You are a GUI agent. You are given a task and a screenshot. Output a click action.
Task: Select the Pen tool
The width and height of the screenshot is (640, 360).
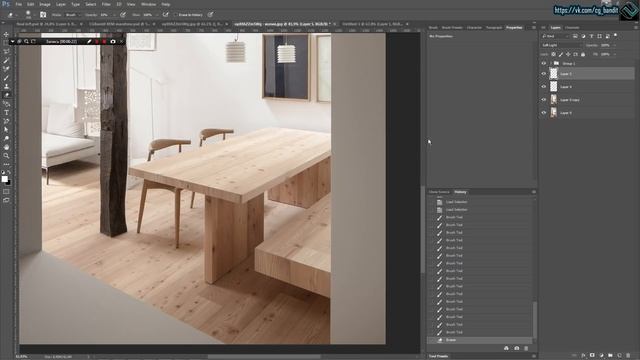[6, 121]
